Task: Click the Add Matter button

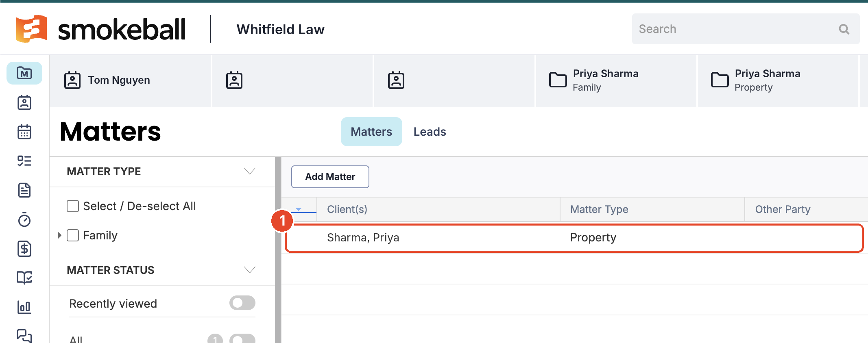Action: (330, 177)
